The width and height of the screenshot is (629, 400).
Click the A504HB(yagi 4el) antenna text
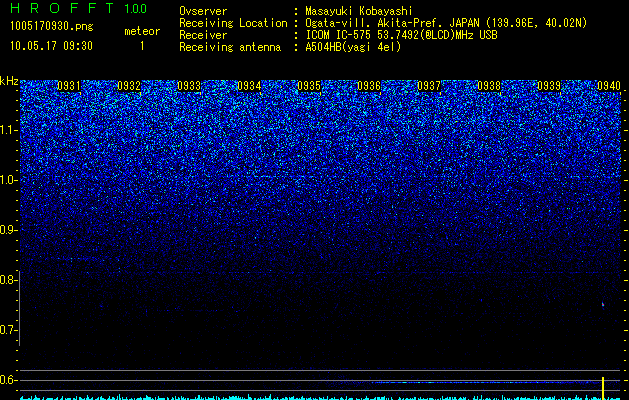click(x=353, y=47)
